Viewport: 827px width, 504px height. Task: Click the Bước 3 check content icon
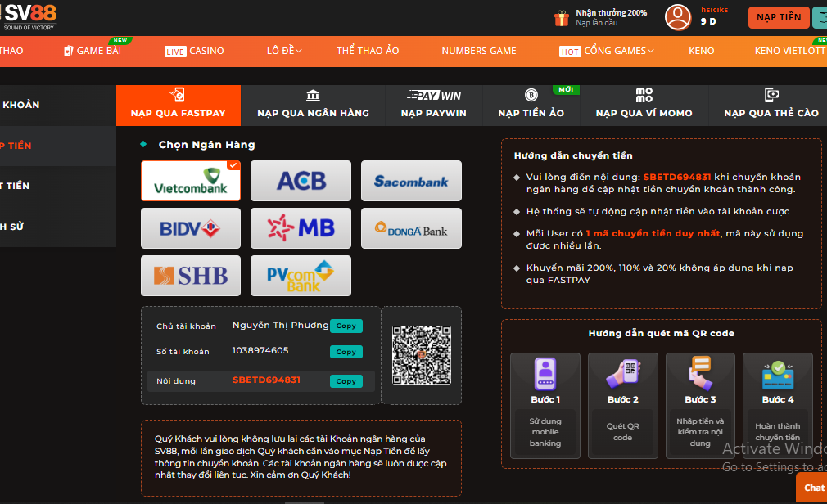click(x=700, y=372)
